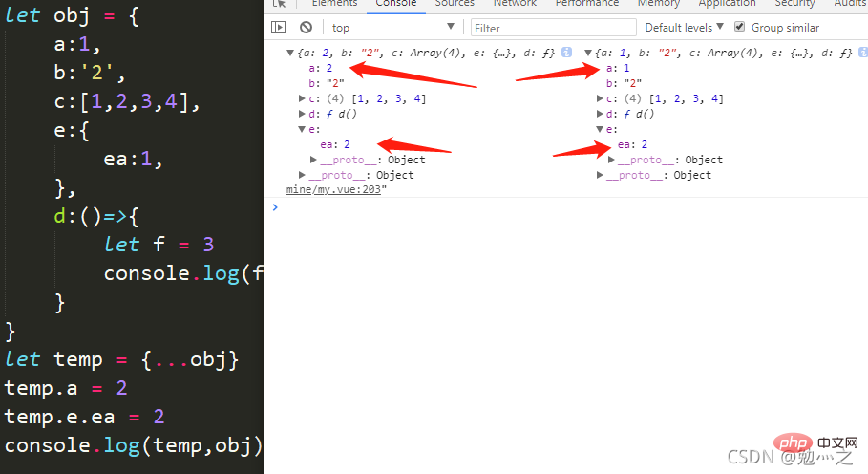Click the 'temp.e.ea = 2' code line

point(84,417)
